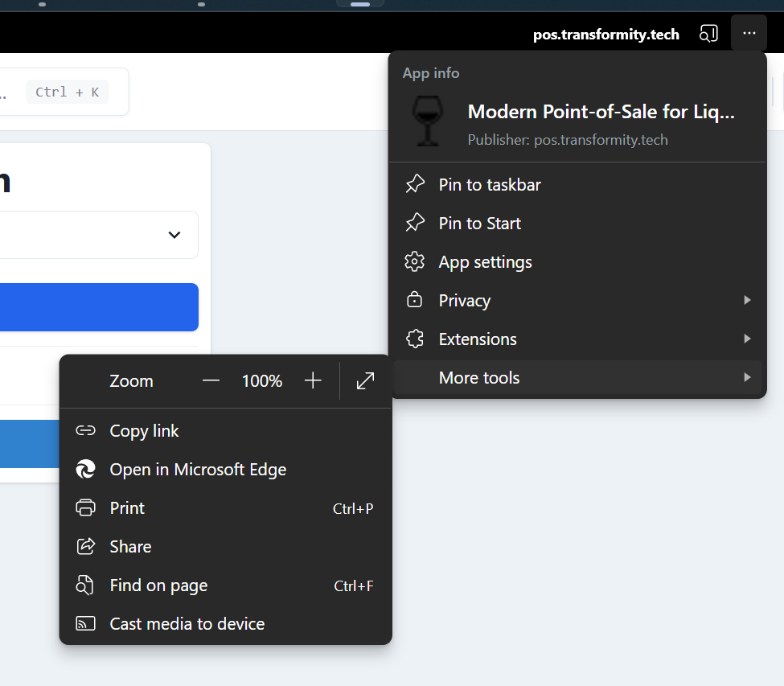
Task: Open Find on page
Action: click(158, 585)
